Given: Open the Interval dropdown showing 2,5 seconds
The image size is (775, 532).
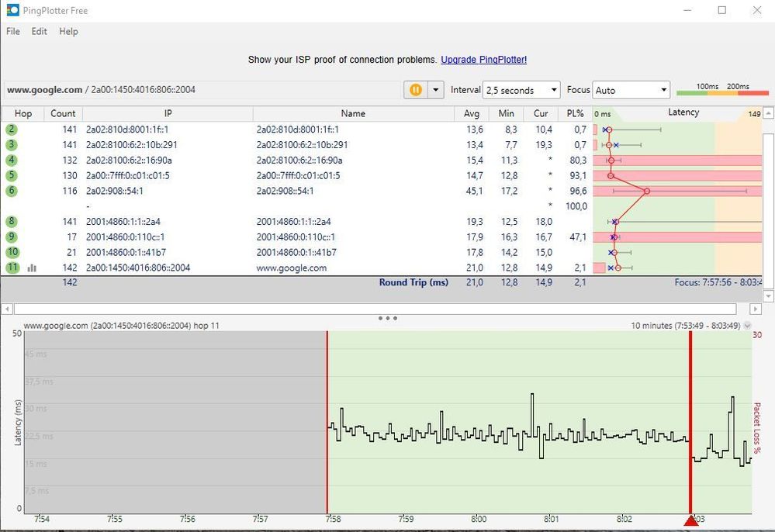Looking at the screenshot, I should pos(521,90).
